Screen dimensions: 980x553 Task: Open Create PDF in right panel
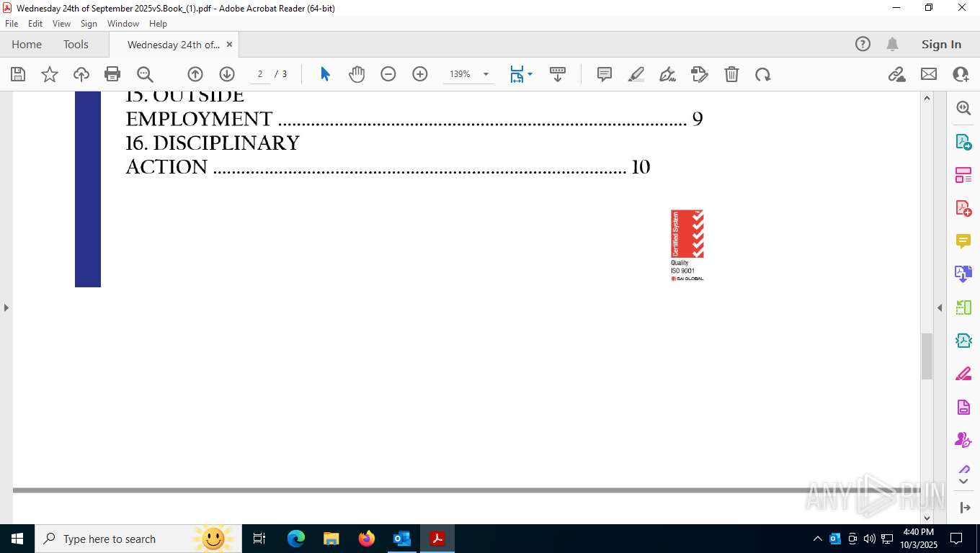(963, 208)
